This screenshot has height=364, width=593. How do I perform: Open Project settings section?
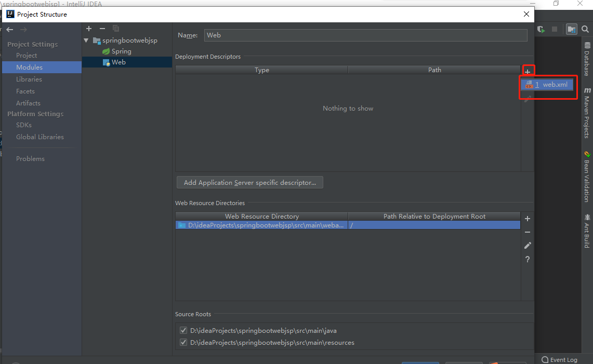pos(27,55)
